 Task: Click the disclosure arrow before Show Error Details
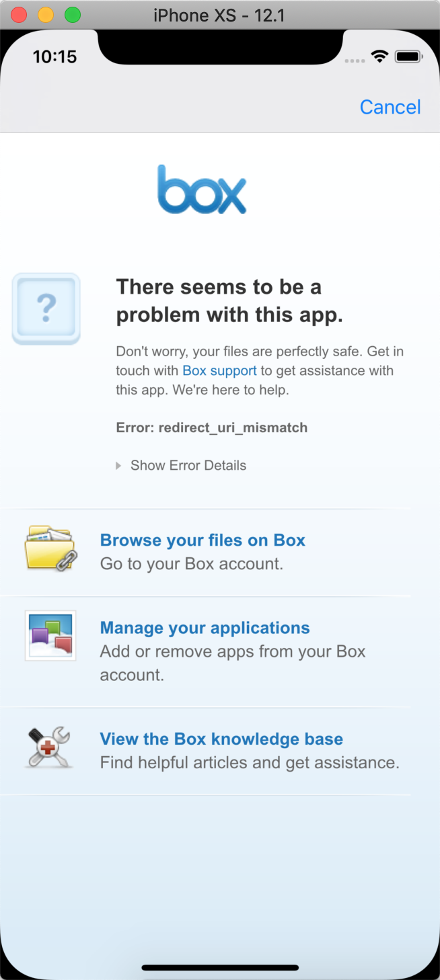(x=118, y=465)
